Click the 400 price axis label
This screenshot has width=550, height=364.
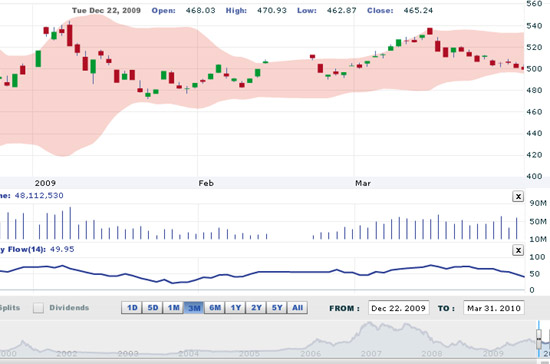[x=534, y=176]
